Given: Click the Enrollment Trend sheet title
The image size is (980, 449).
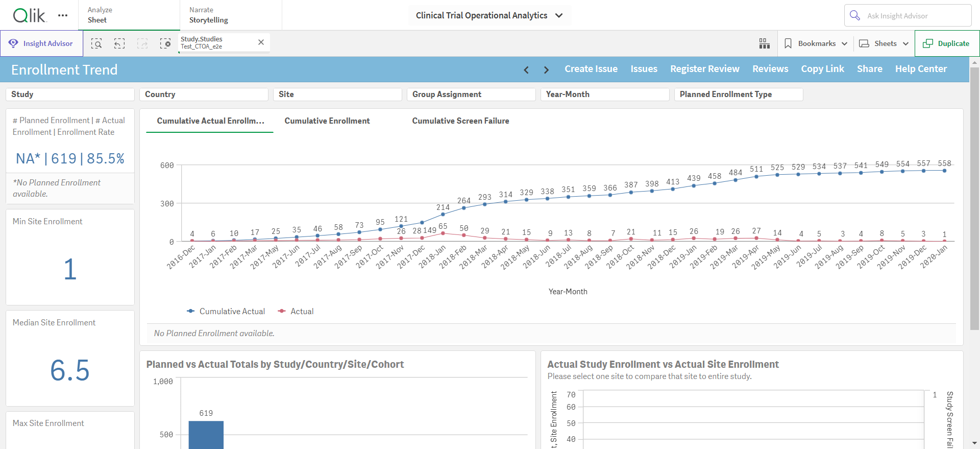Looking at the screenshot, I should click(64, 69).
